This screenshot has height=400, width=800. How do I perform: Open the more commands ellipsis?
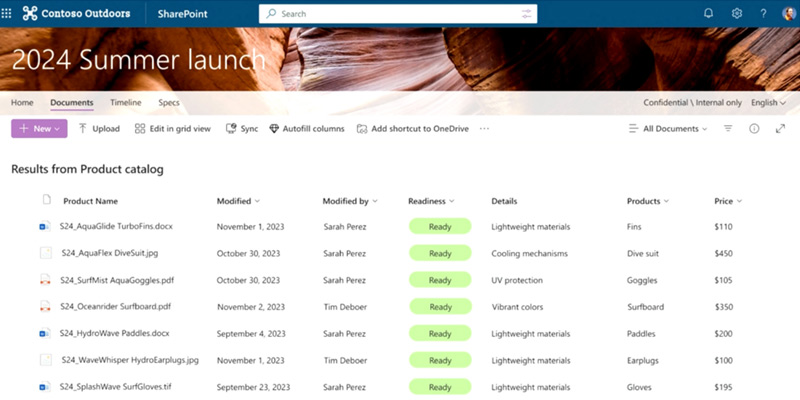[484, 129]
